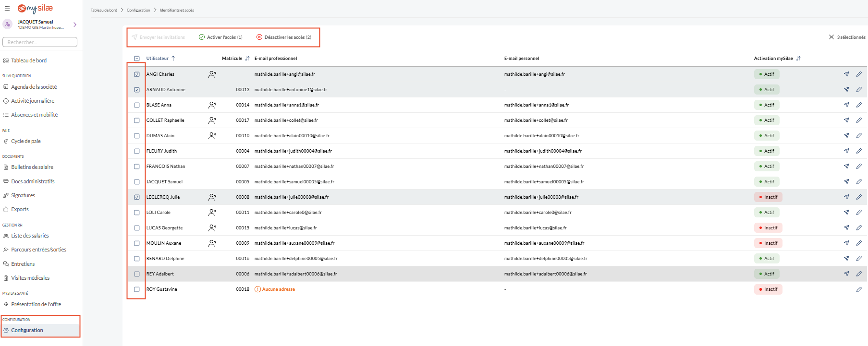Click Désactiver les accès (2) button

[x=284, y=37]
